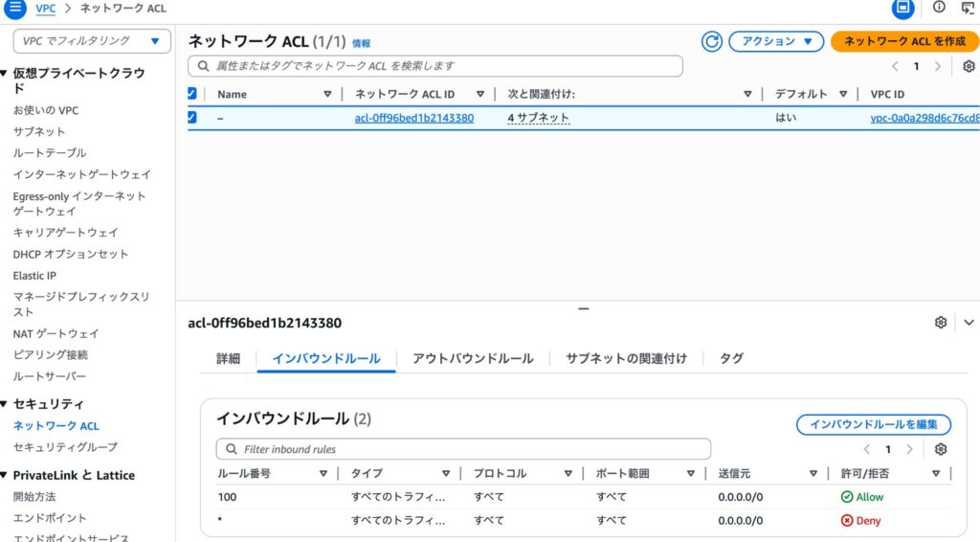
Task: Click the インバウンドルールを編集 button
Action: pyautogui.click(x=873, y=424)
